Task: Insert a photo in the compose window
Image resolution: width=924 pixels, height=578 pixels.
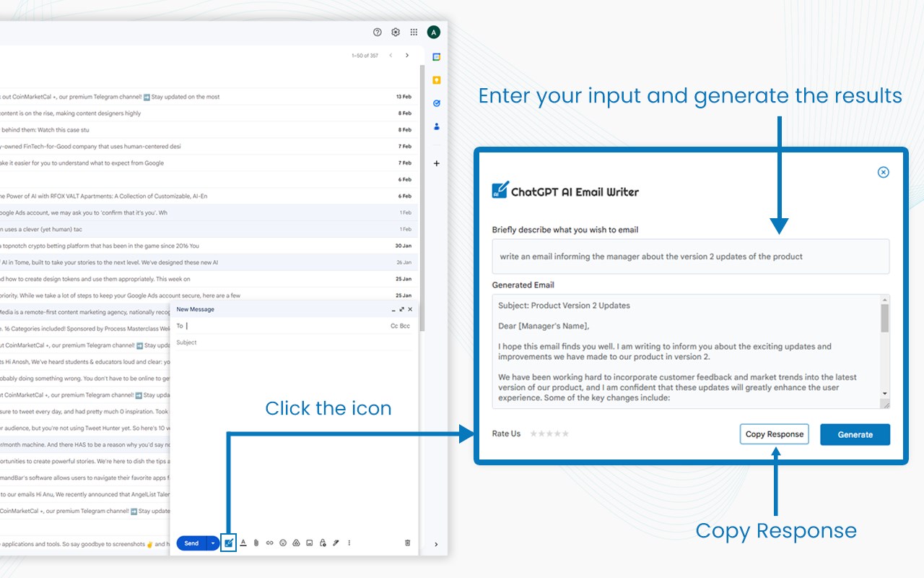Action: point(309,543)
